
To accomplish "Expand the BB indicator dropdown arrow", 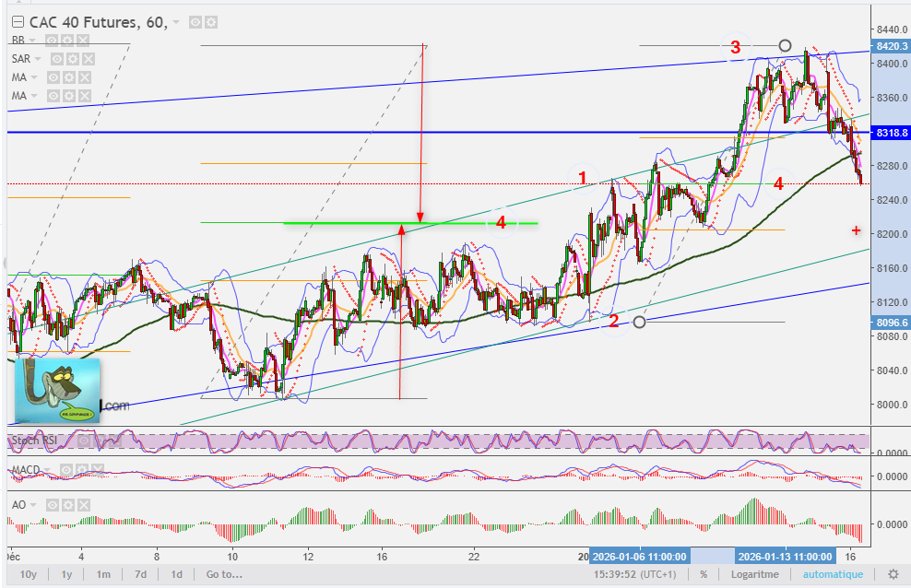I will point(32,41).
